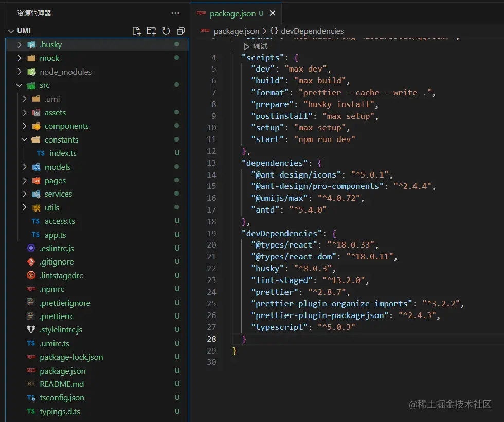
Task: Click the "typescript" dependency line
Action: click(303, 327)
